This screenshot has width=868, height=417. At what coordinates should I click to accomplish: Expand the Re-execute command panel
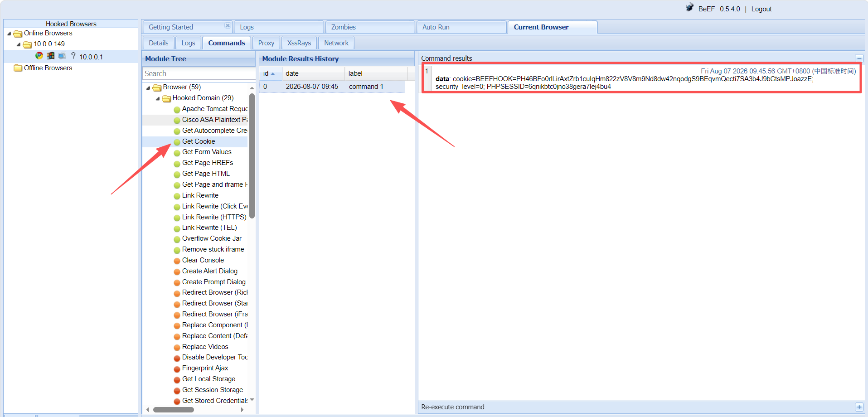[x=859, y=407]
